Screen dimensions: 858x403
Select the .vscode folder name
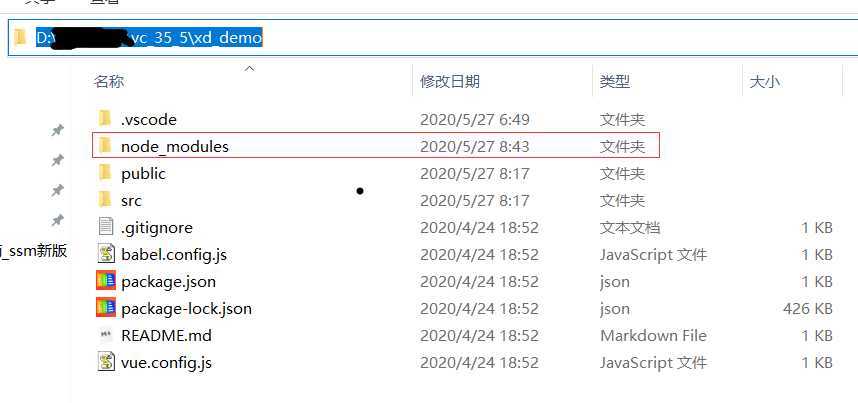click(149, 119)
